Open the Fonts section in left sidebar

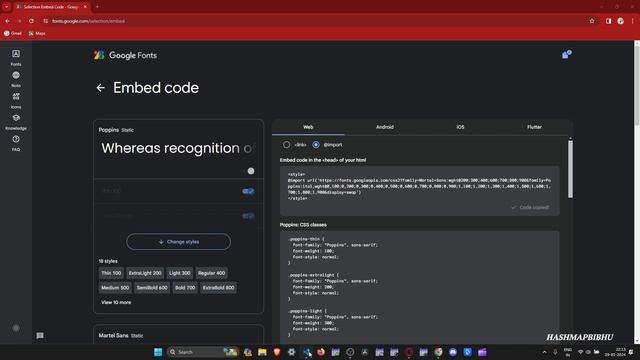click(16, 58)
